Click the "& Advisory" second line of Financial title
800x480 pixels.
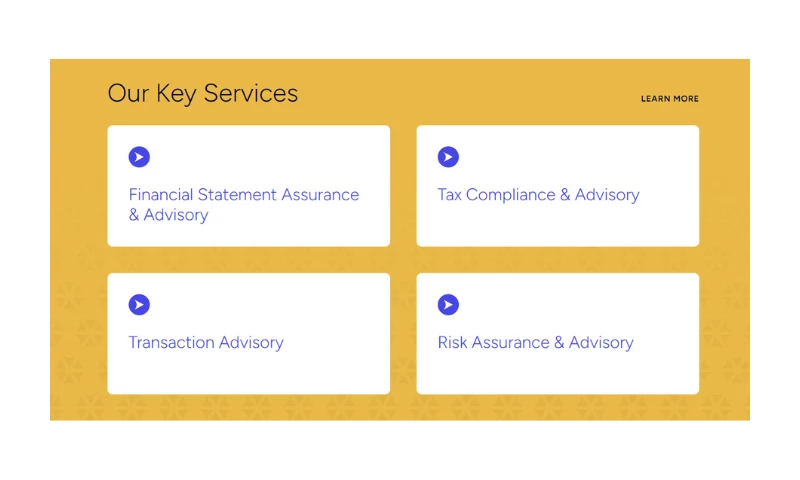click(x=168, y=215)
